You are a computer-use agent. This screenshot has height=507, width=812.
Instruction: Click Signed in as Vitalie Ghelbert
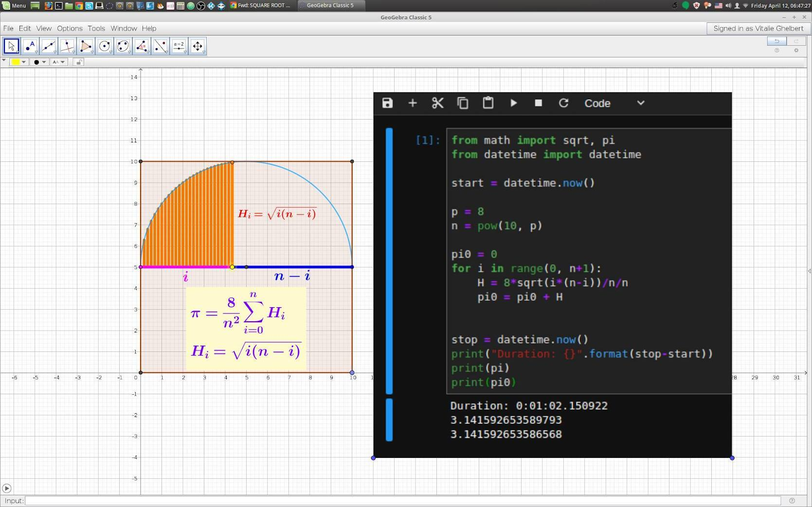tap(758, 29)
